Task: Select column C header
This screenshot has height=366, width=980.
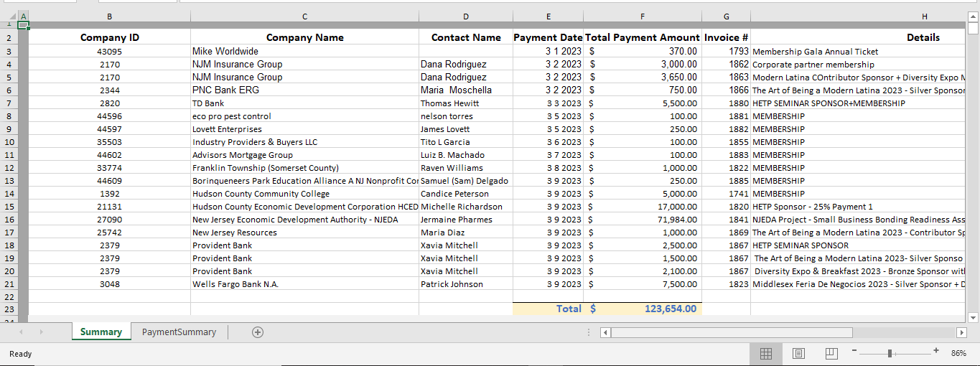Action: tap(304, 16)
